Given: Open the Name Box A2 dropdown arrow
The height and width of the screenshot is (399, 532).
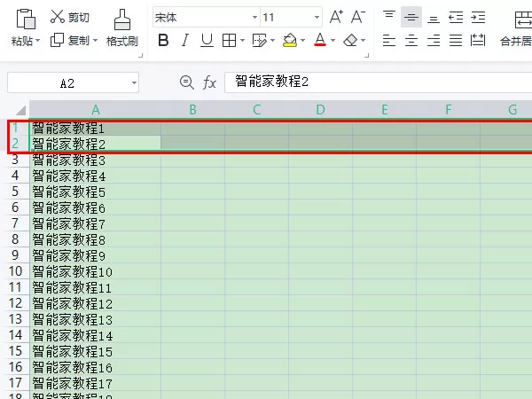Looking at the screenshot, I should tap(135, 82).
